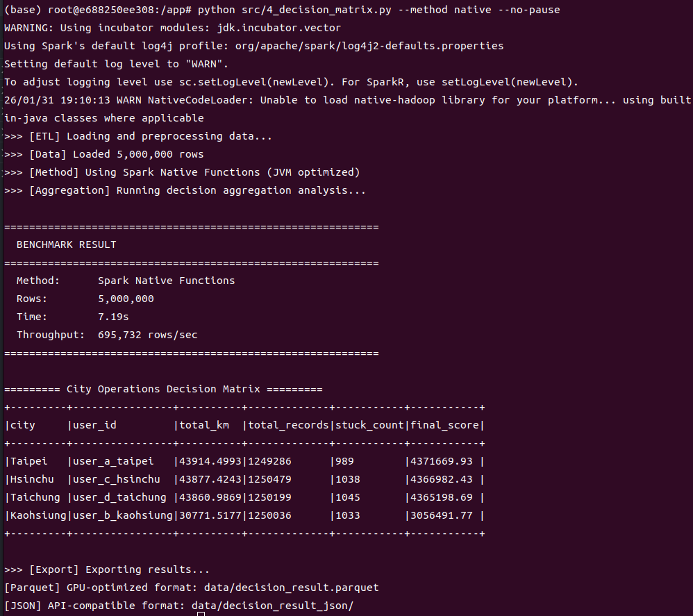Click the Throughput value '695,732 rows/sec'
Image resolution: width=693 pixels, height=616 pixels.
pyautogui.click(x=148, y=335)
